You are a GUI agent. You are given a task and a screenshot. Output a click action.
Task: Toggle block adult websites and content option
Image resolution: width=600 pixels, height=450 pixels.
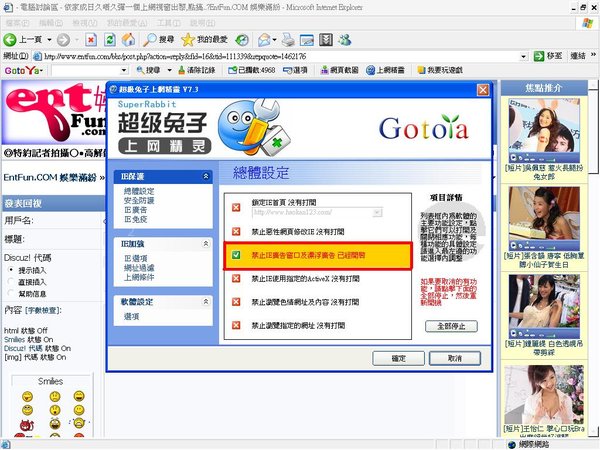[x=236, y=302]
